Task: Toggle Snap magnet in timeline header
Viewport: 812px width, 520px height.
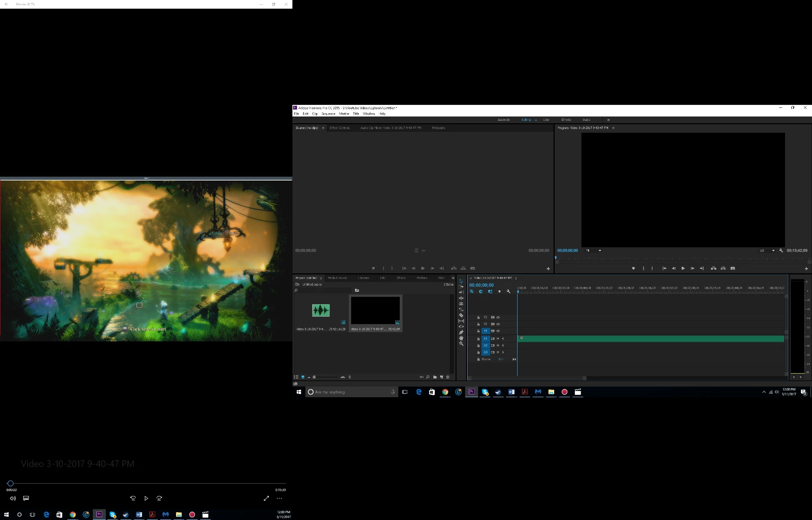Action: click(x=481, y=291)
